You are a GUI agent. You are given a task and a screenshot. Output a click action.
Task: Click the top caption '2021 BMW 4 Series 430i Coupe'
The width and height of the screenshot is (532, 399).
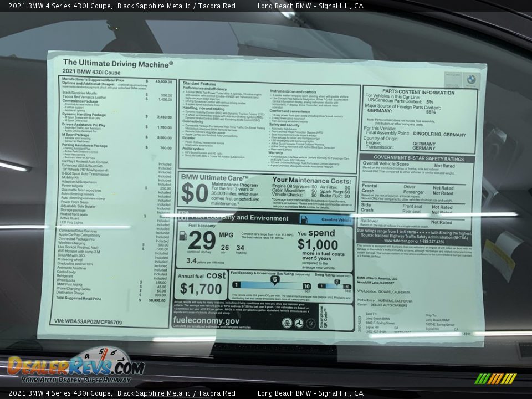[60, 6]
